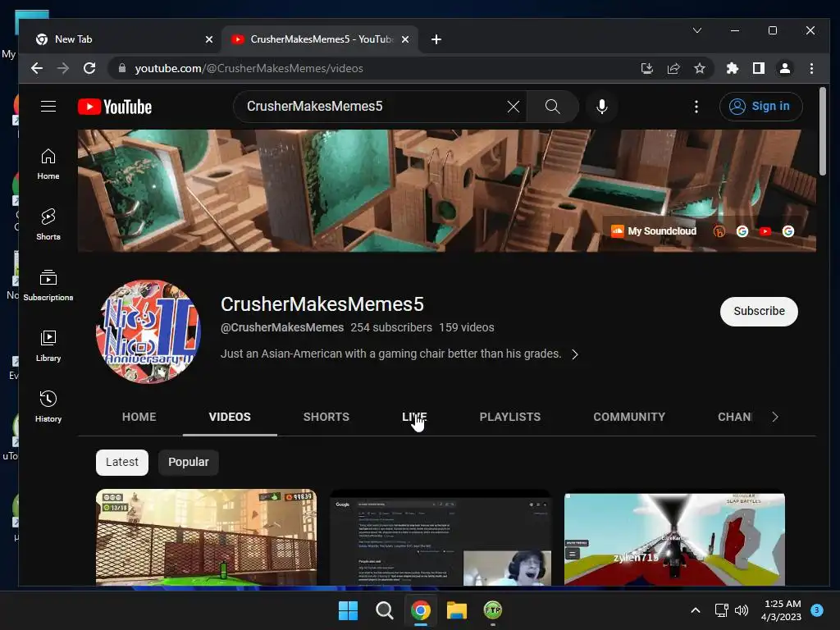
Task: Open the Splatoon gameplay video thumbnail
Action: (x=206, y=537)
